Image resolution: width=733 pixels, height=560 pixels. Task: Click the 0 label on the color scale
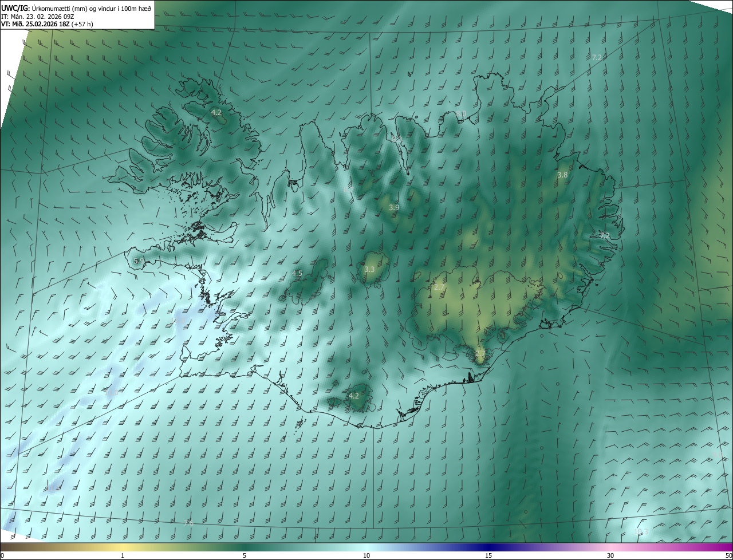(2, 555)
